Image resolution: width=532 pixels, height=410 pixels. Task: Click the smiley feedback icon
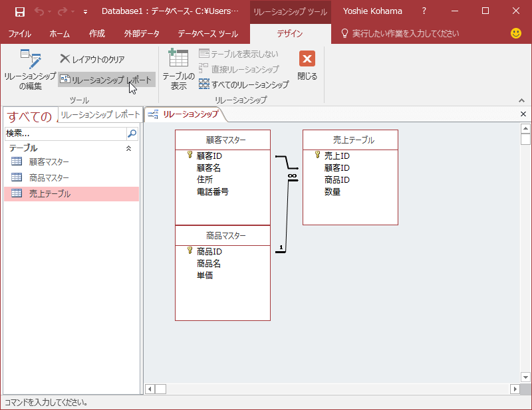(x=516, y=33)
